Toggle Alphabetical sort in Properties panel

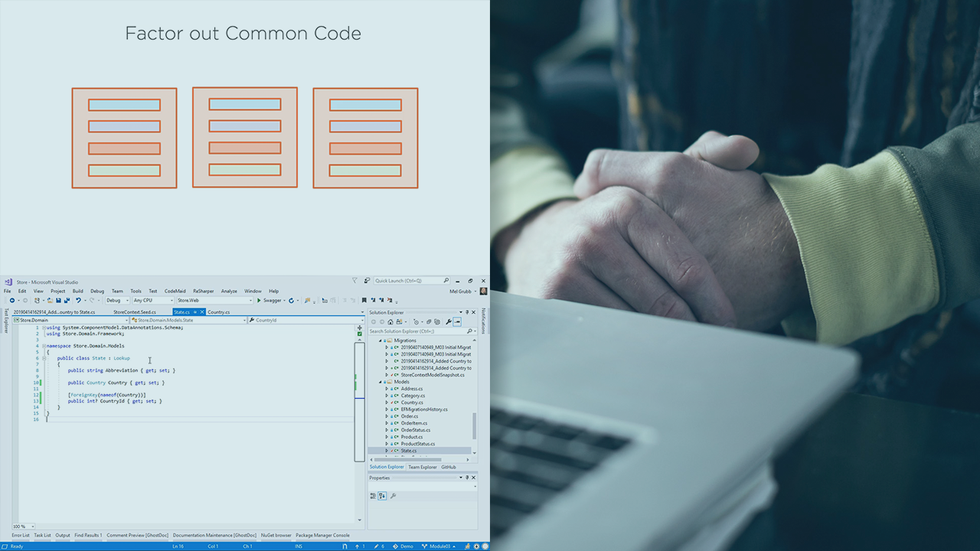pyautogui.click(x=382, y=496)
